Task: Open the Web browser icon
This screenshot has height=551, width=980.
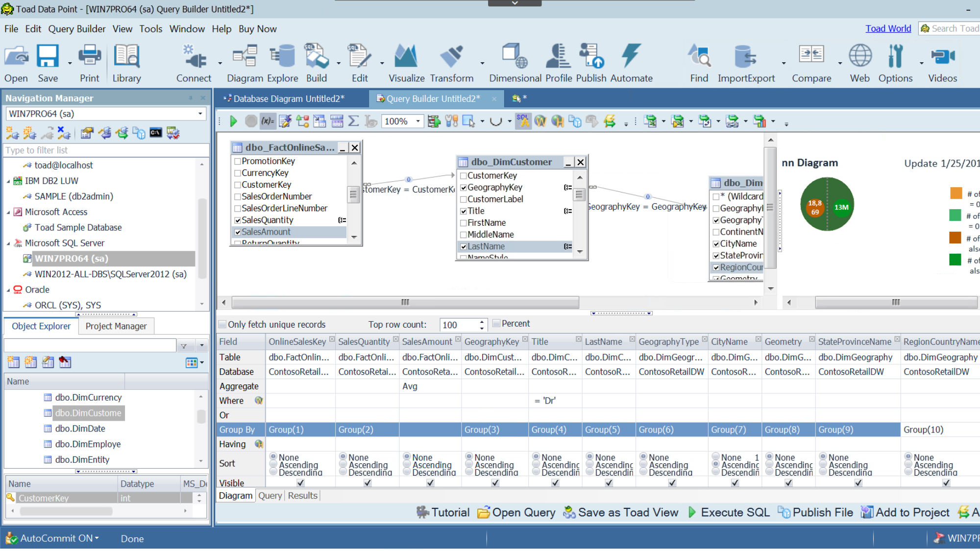Action: pos(860,56)
